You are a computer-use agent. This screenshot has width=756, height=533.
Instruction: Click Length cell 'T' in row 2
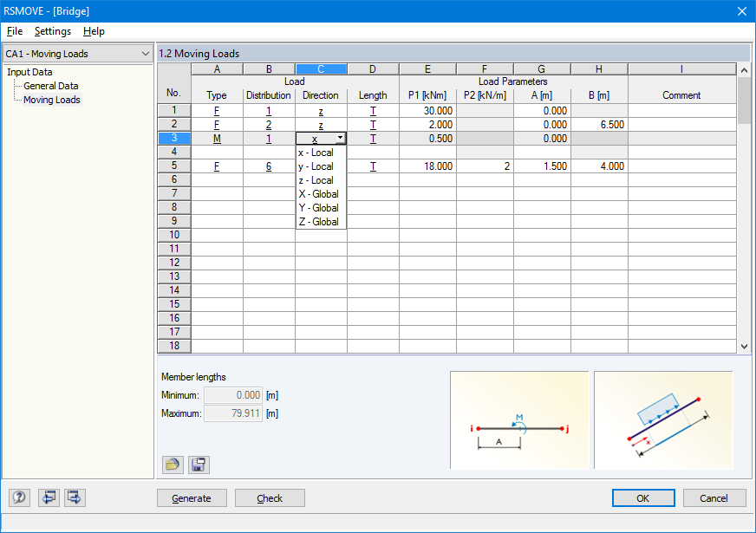click(373, 125)
